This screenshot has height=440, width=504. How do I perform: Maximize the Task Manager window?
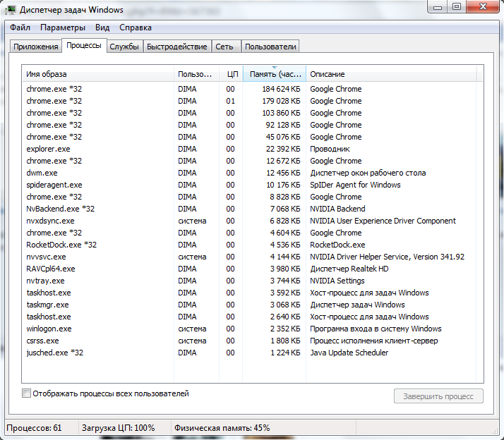[x=457, y=7]
